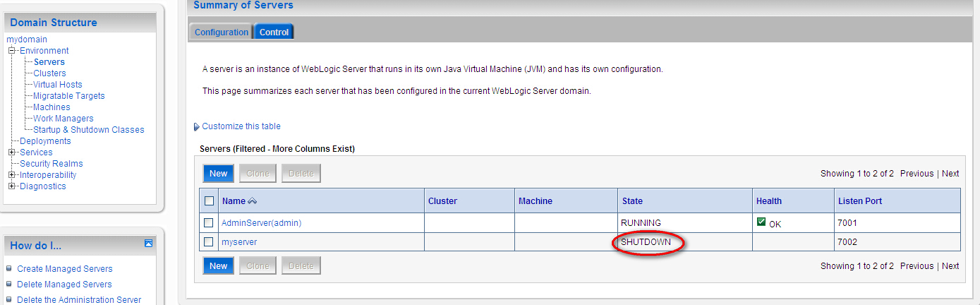Open Migratable Targets tree item

(69, 96)
